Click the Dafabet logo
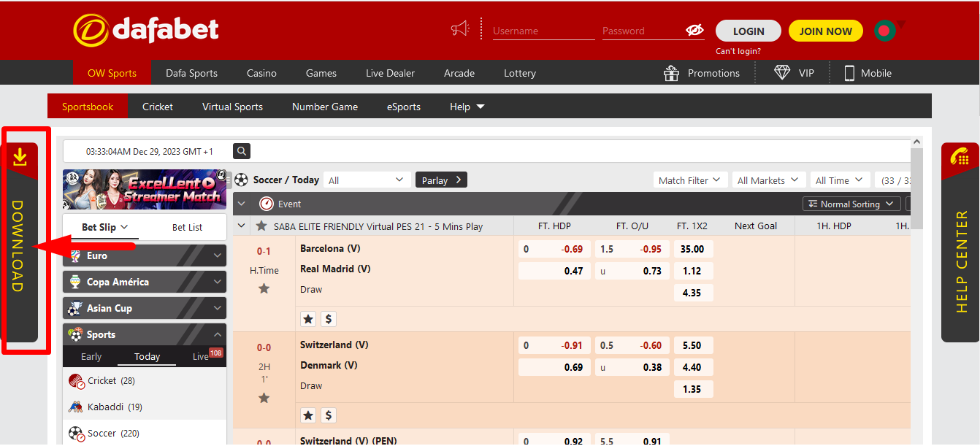 click(146, 30)
